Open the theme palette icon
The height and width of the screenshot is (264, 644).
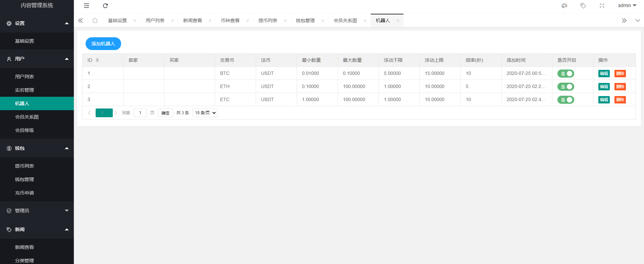pos(564,6)
